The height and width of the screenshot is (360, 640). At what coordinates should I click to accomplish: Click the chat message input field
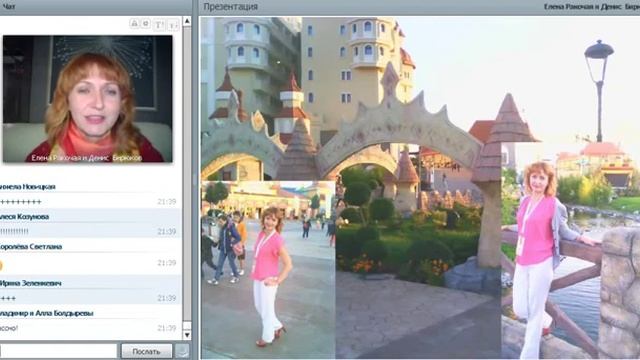[58, 351]
